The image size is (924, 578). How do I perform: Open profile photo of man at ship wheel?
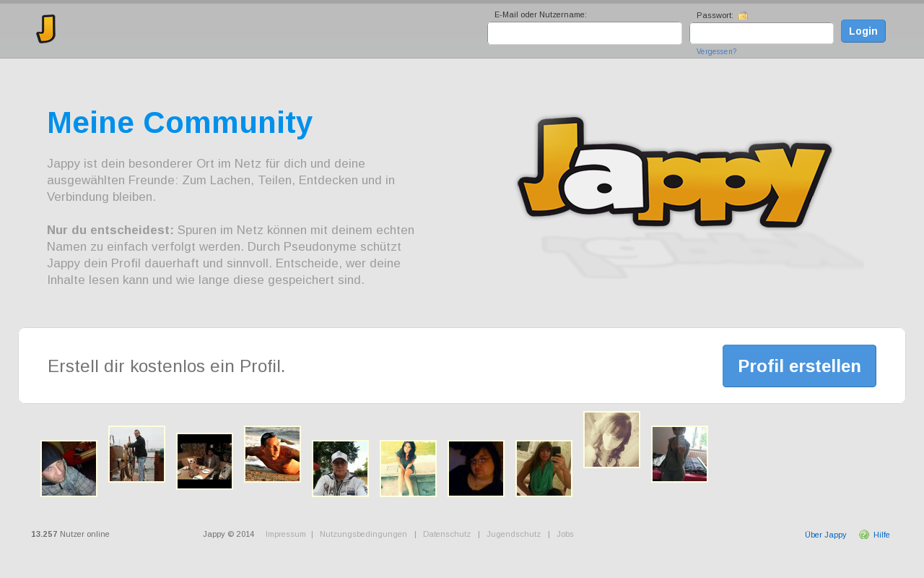click(136, 454)
